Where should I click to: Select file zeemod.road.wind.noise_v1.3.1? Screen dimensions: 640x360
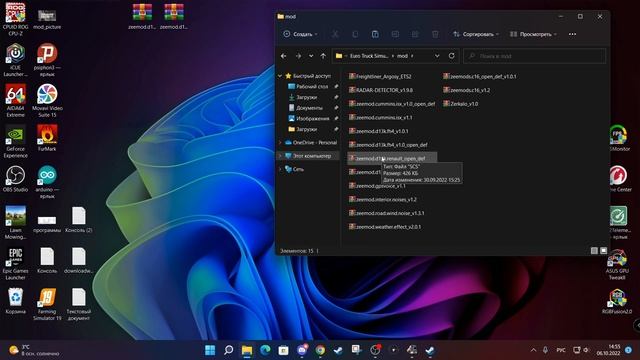click(x=387, y=213)
